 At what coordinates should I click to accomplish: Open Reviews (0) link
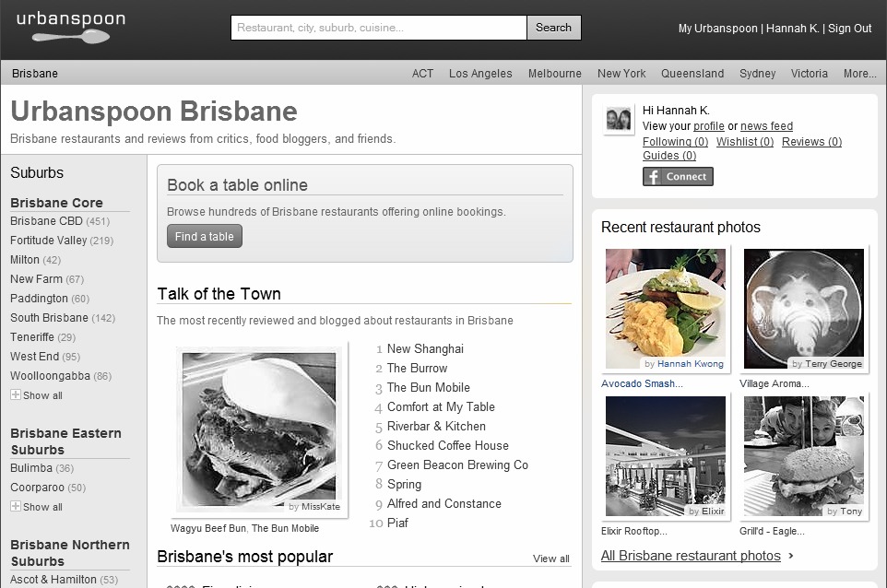(x=811, y=141)
